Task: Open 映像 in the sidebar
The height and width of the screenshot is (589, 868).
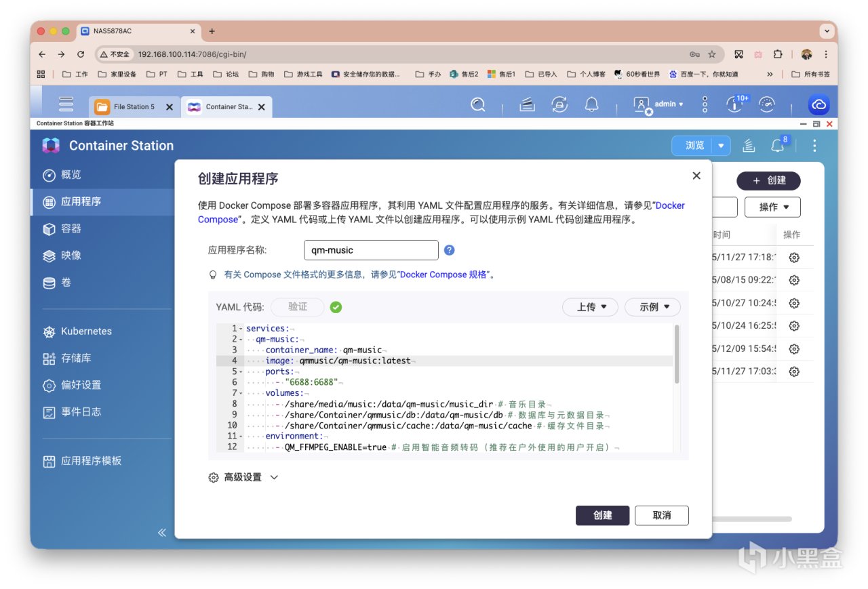Action: pos(103,256)
